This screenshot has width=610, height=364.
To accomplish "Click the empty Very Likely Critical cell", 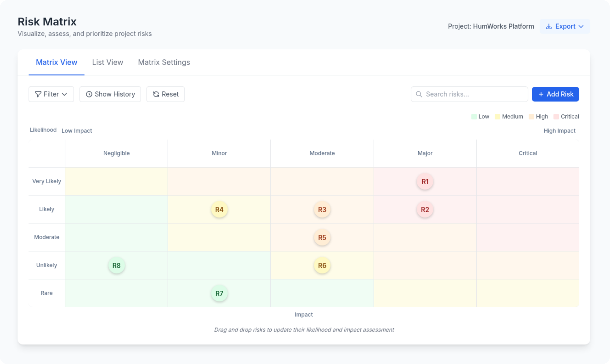I will 527,182.
